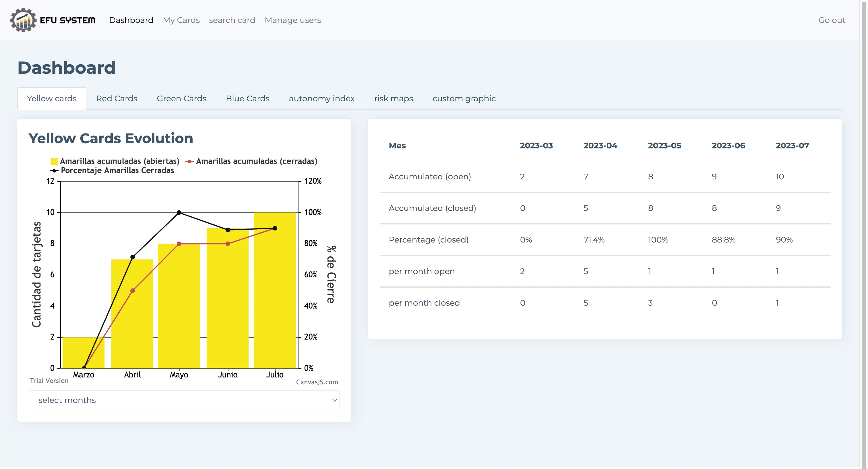Click the CanvasJS.com credit link
868x469 pixels.
[x=317, y=382]
